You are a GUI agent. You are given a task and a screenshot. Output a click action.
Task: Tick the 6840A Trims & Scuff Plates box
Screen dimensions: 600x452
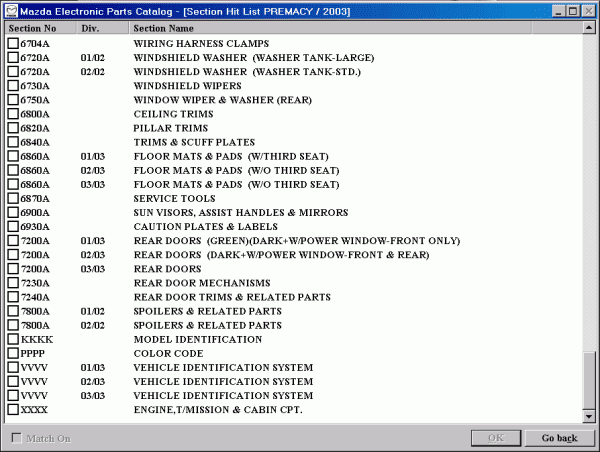click(x=13, y=142)
